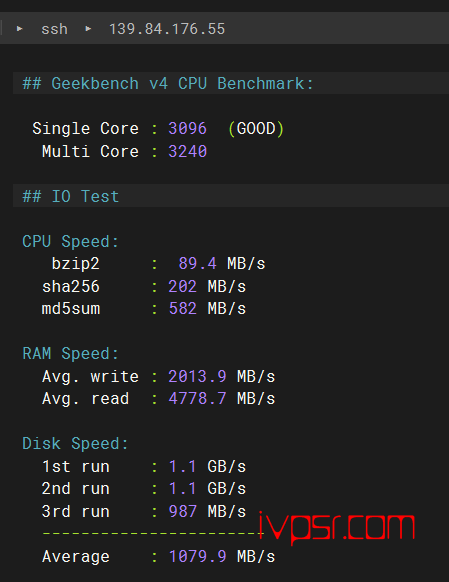Select the 3rd run value 987
Viewport: 449px width, 582px height.
pyautogui.click(x=183, y=511)
